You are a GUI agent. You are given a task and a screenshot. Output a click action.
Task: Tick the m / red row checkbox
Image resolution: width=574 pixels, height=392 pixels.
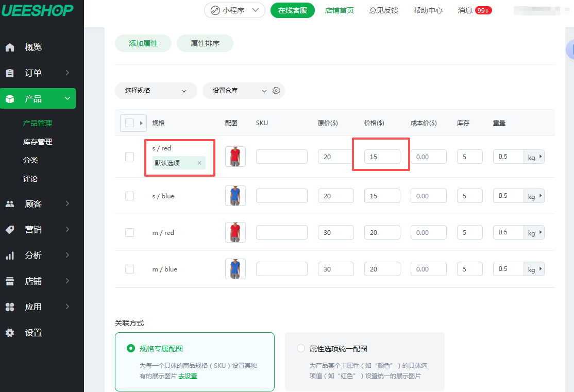[x=130, y=232]
